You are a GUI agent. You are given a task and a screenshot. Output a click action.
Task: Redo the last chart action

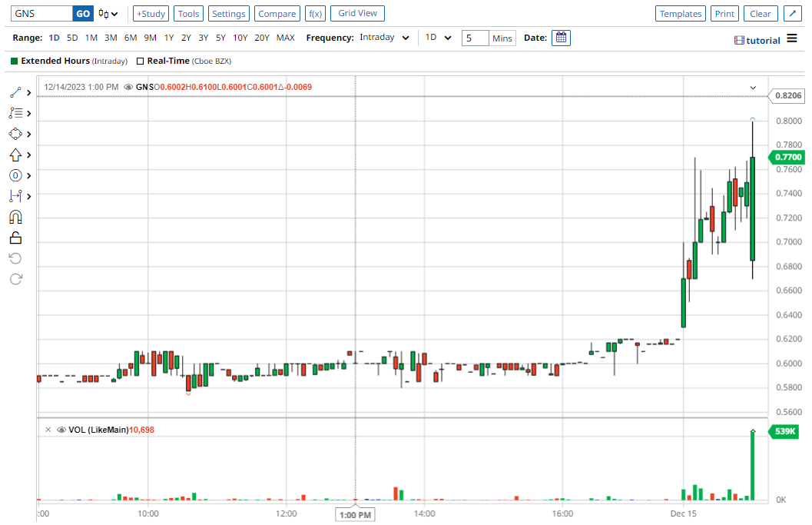pyautogui.click(x=15, y=279)
